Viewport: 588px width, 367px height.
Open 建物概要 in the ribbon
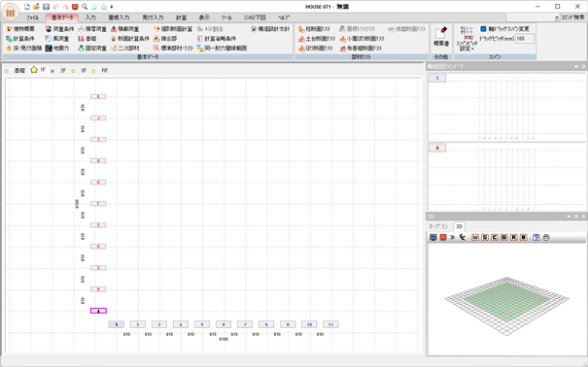pos(20,29)
